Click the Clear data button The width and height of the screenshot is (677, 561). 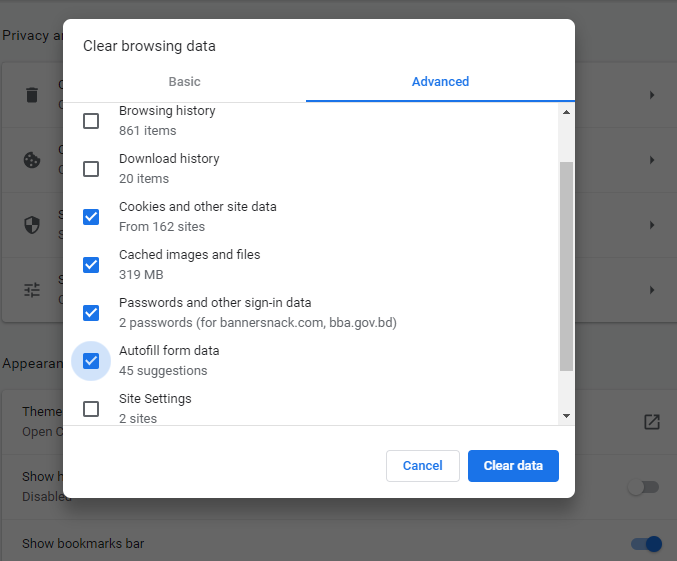[x=513, y=466]
